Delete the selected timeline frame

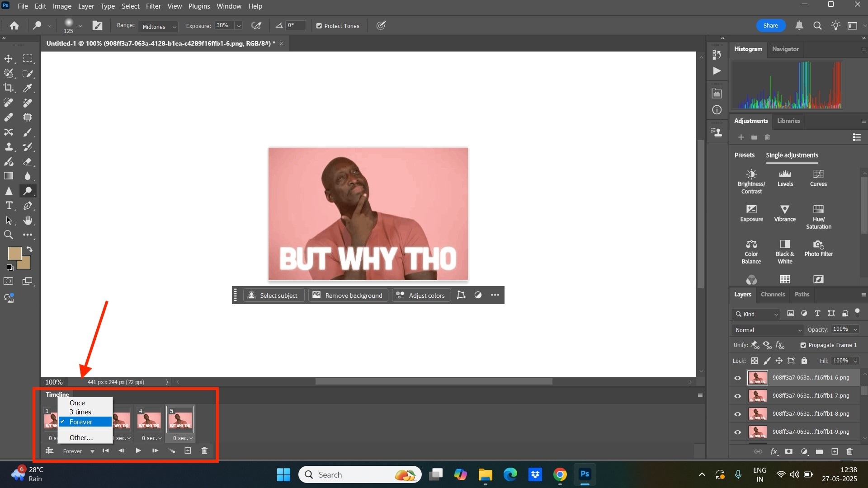204,450
